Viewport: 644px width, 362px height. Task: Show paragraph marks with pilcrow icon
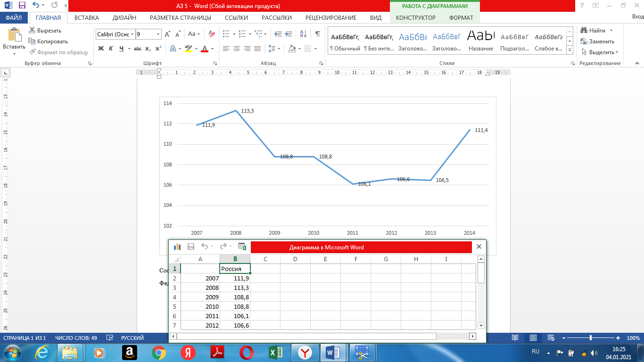(x=317, y=34)
